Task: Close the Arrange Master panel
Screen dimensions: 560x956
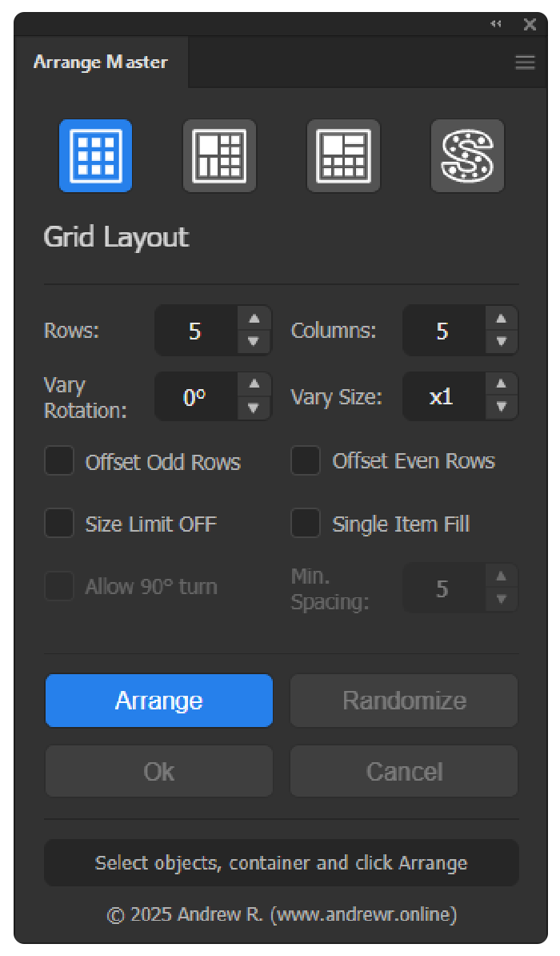Action: pyautogui.click(x=530, y=25)
